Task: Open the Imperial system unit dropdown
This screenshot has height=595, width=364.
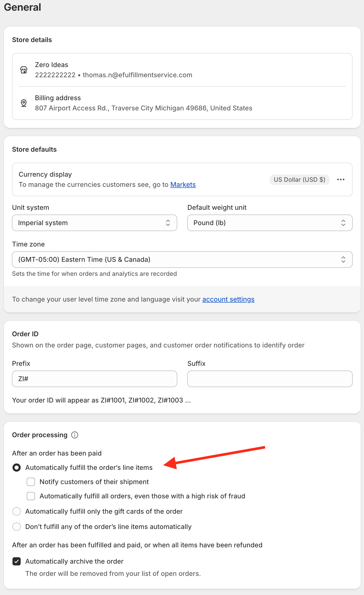Action: tap(95, 223)
